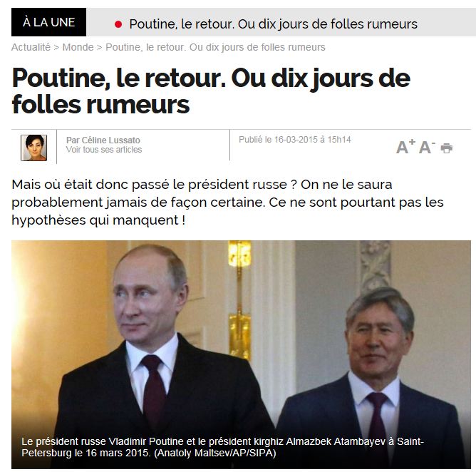This screenshot has height=472, width=476.
Task: Select current article breadcrumb entry
Action: [x=215, y=47]
